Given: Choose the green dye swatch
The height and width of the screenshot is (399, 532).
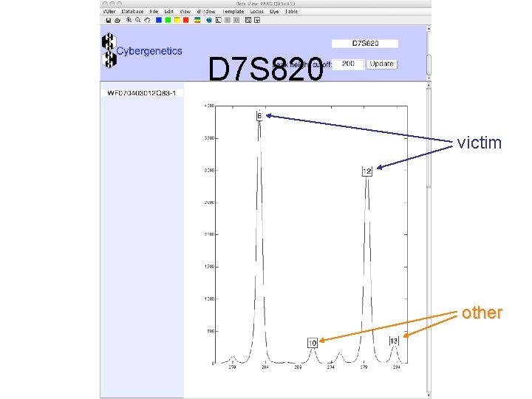Looking at the screenshot, I should 168,20.
